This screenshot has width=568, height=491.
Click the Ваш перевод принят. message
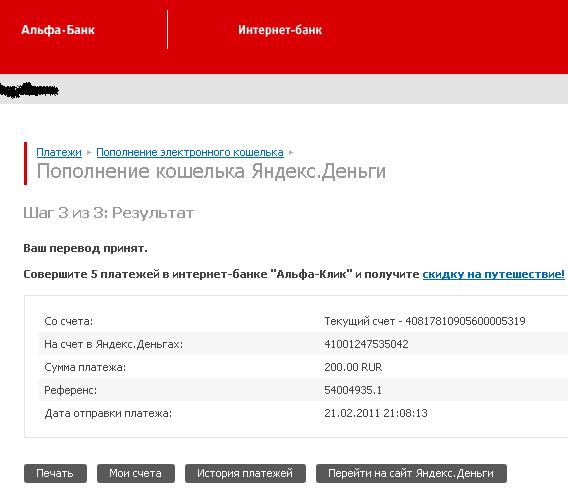point(85,249)
